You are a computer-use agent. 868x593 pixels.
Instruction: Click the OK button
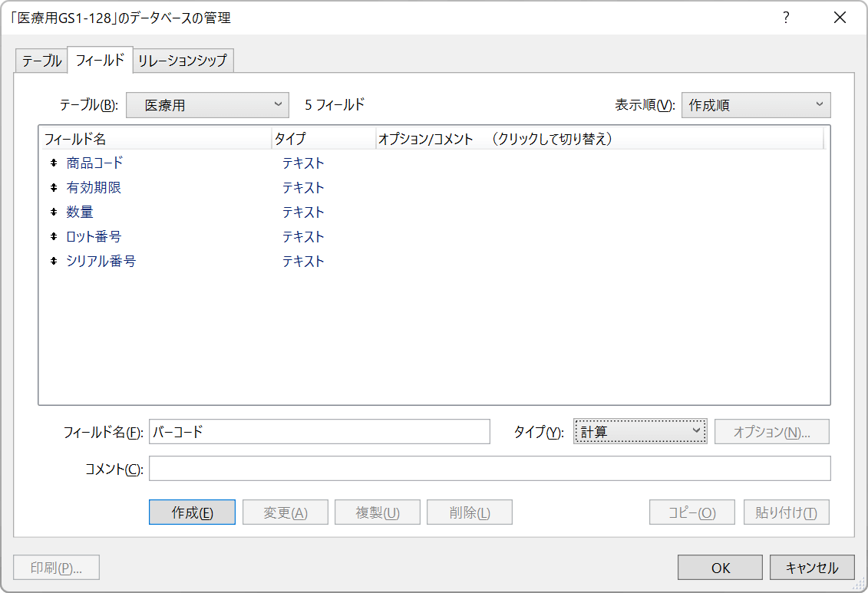719,568
